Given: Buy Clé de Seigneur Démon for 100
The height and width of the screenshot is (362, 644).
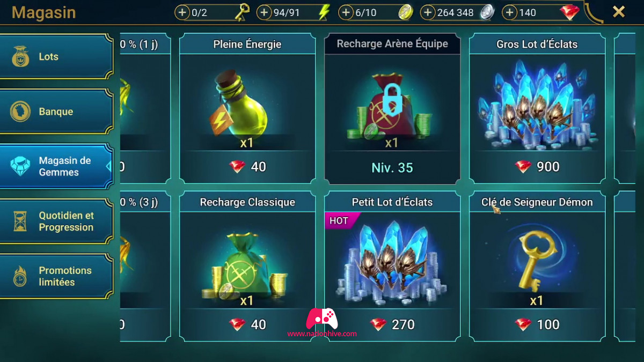Looking at the screenshot, I should pos(537,267).
